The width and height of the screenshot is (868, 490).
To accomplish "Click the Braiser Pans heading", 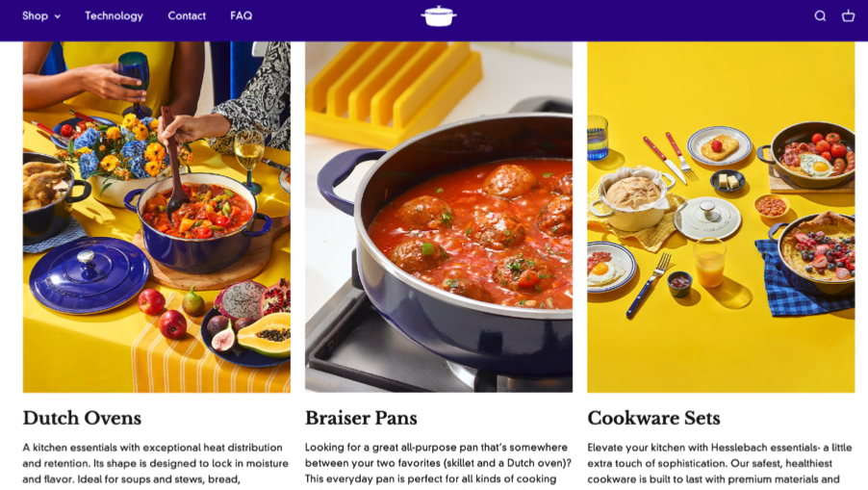I will (361, 418).
